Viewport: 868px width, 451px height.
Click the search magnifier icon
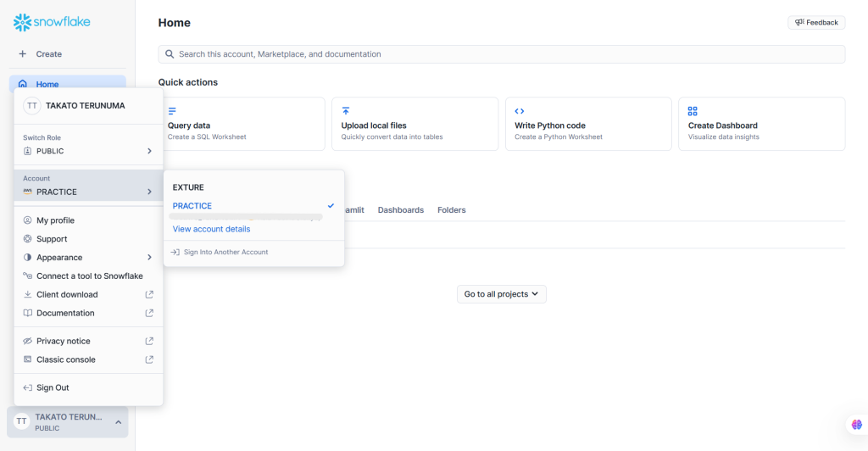pos(170,54)
